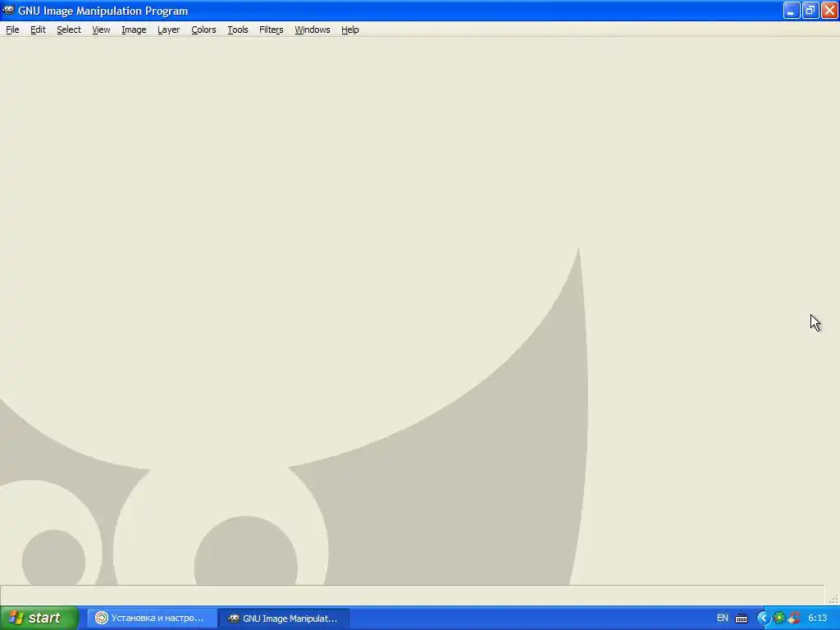
Task: Switch to the Установка и настро... taskbar window
Action: (x=152, y=619)
